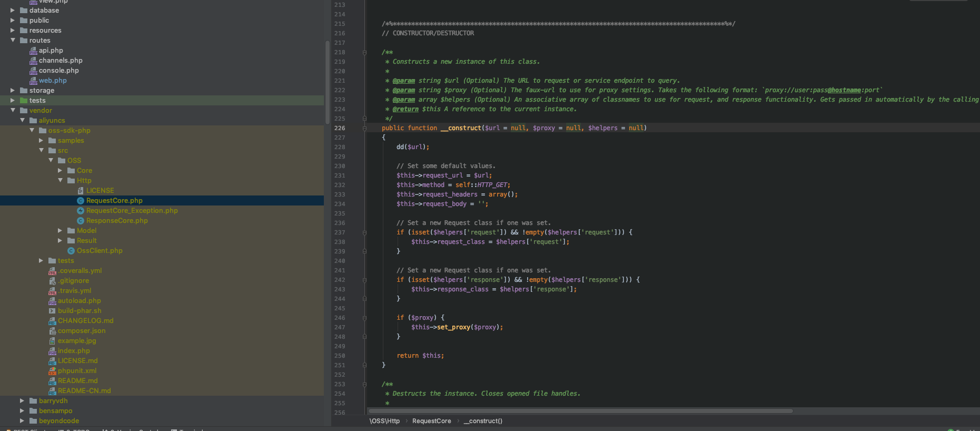
Task: Expand the Result folder arrow
Action: pyautogui.click(x=60, y=241)
